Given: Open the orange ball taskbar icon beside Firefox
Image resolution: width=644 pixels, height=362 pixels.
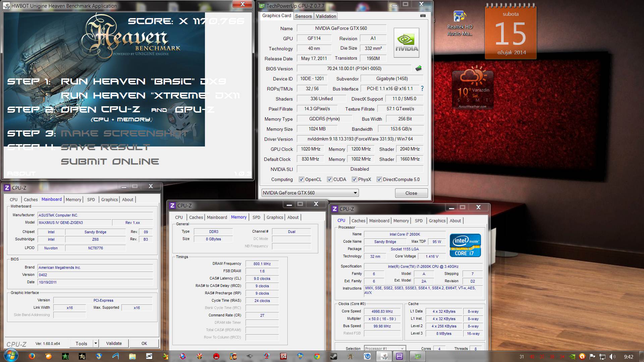Looking at the screenshot, I should (x=49, y=356).
